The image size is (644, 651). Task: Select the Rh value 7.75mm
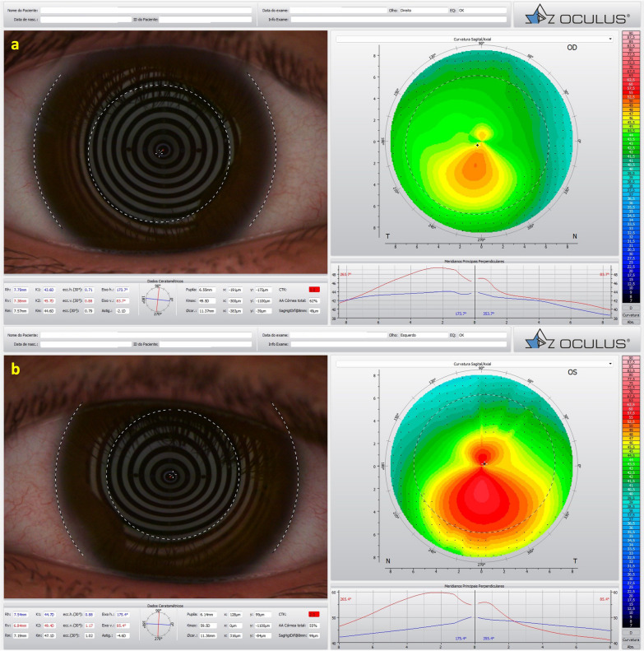[x=21, y=290]
